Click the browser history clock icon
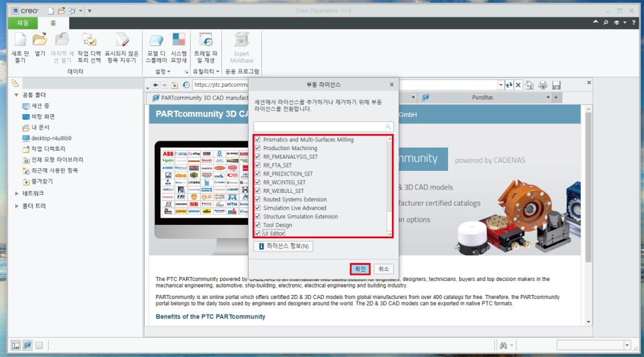 click(186, 85)
